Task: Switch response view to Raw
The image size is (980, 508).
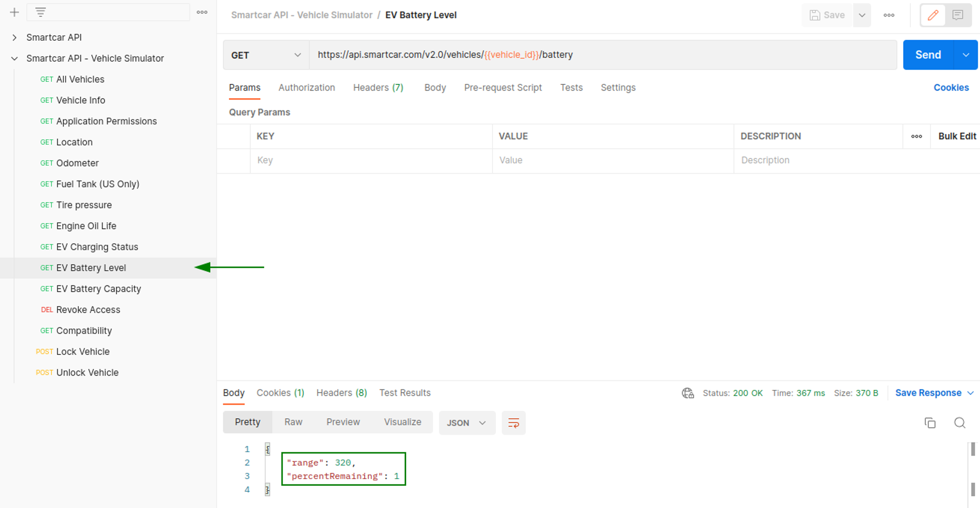Action: [x=293, y=422]
